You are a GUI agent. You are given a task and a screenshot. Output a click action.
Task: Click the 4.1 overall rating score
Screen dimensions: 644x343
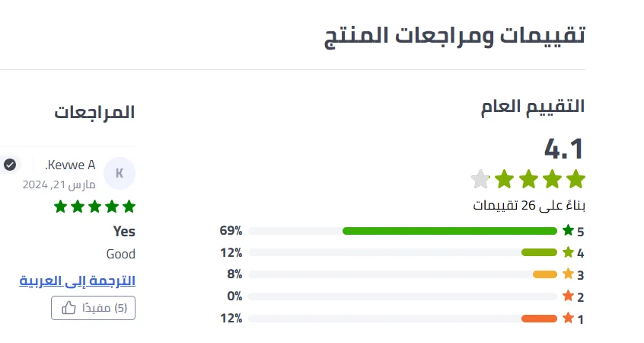564,147
